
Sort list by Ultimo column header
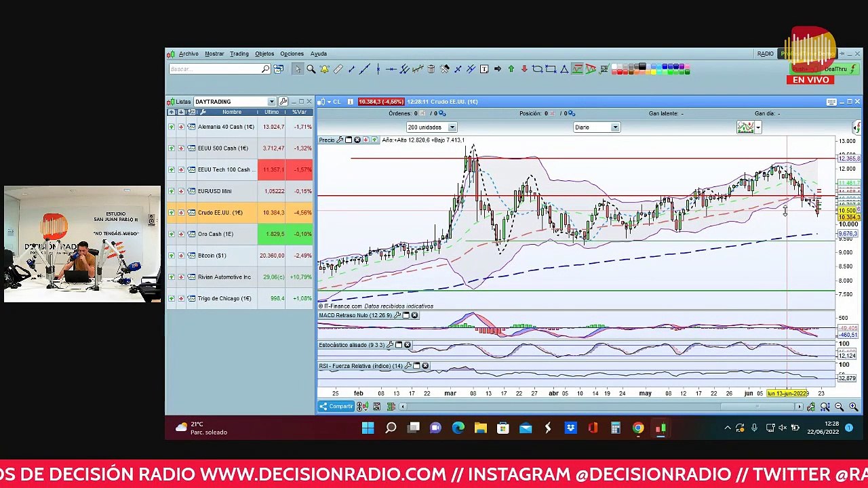[271, 112]
